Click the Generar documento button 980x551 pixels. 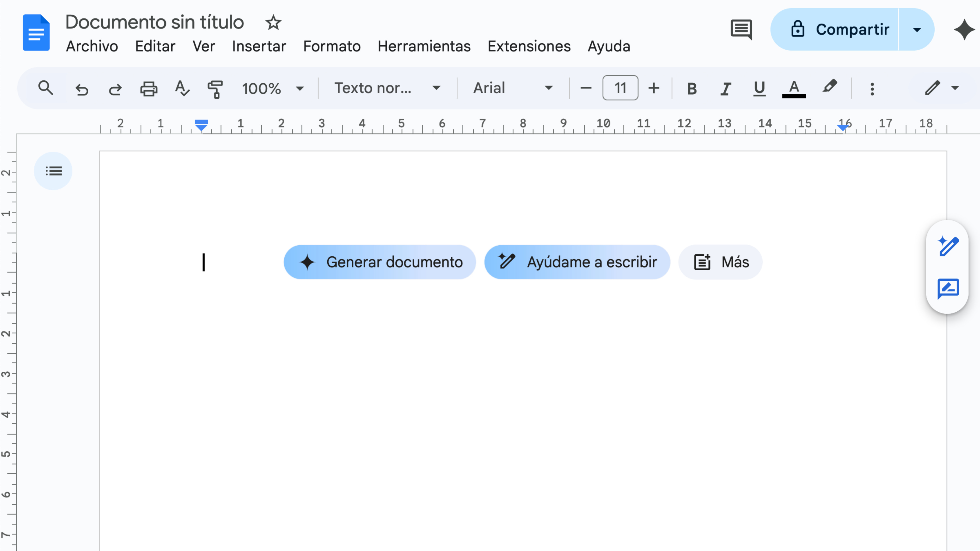click(380, 262)
